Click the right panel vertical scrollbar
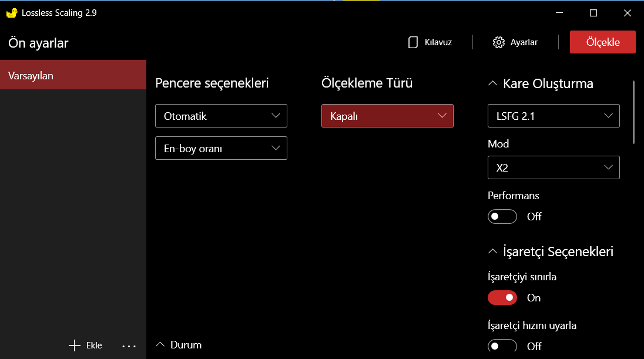 tap(633, 112)
